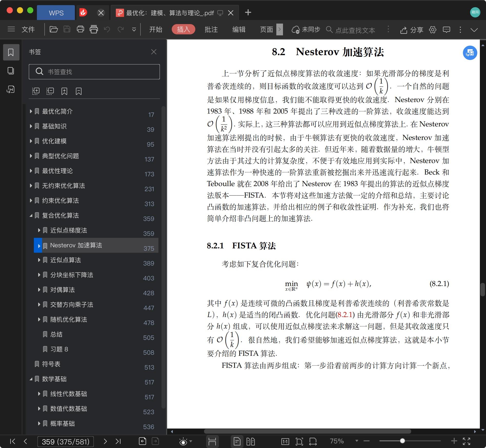Toggle continuous scrolling mode
This screenshot has width=486, height=448.
212,441
